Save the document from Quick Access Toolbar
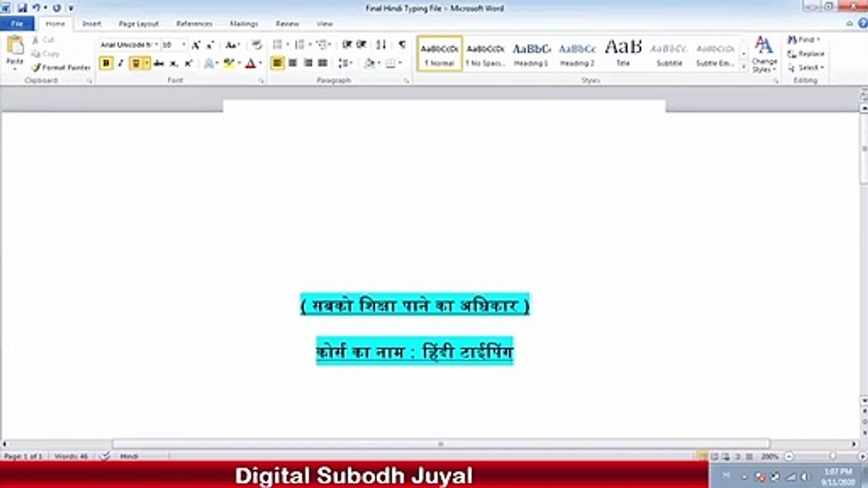Screen dimensions: 868x488 tap(22, 8)
